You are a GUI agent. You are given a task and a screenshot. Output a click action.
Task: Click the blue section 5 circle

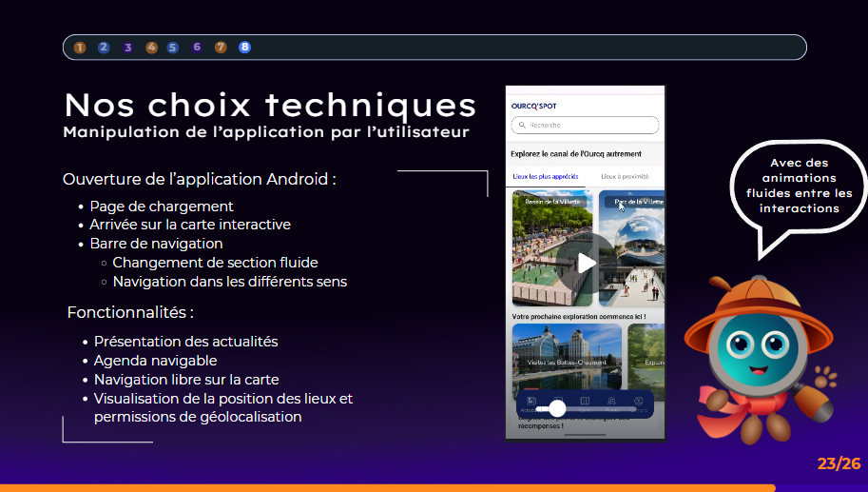(173, 48)
